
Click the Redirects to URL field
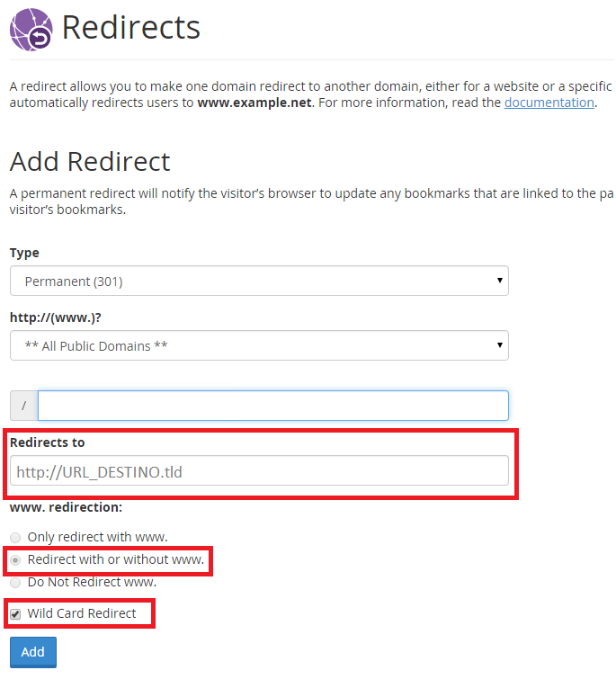259,471
